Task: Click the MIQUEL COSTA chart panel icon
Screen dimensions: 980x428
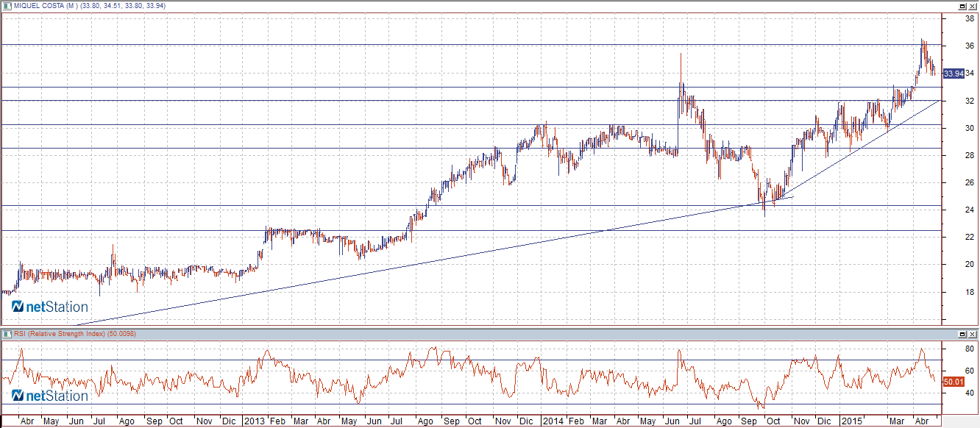Action: (x=5, y=6)
